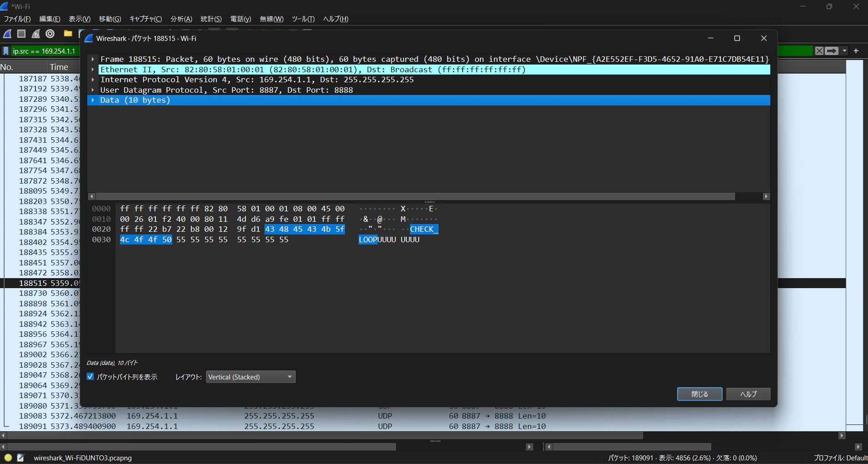Open the 表示(V) menu
868x464 pixels.
tap(80, 19)
